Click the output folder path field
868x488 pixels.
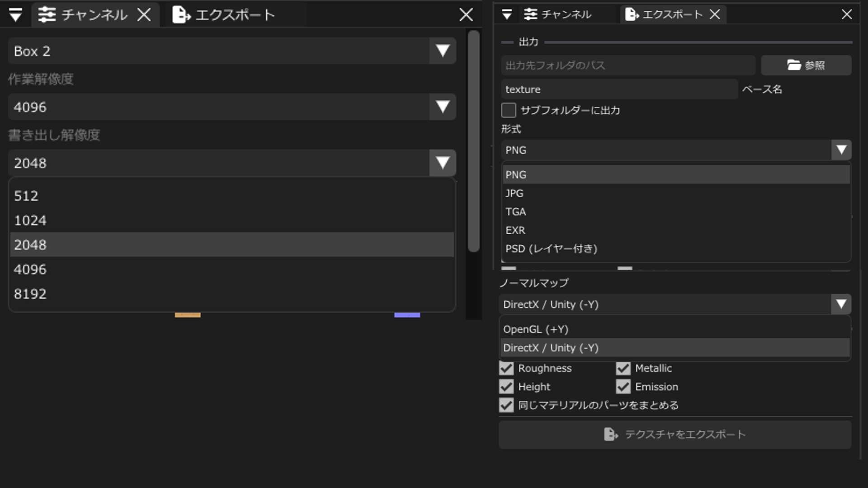(628, 65)
